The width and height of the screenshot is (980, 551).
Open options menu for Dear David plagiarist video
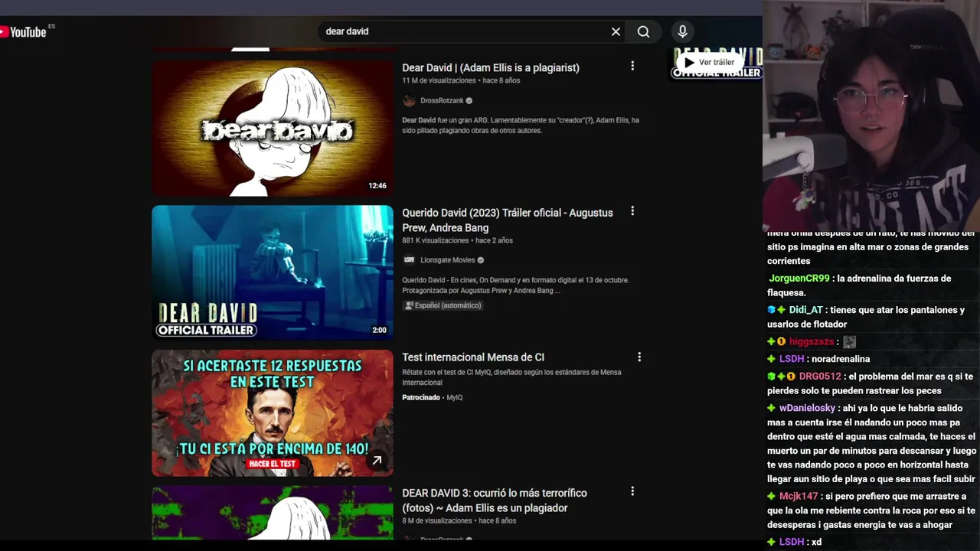(632, 67)
